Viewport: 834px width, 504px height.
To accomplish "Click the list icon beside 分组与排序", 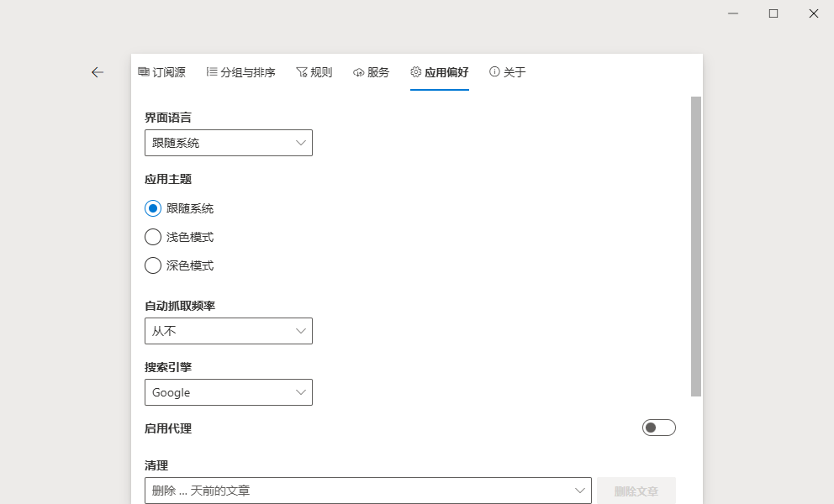I will 211,72.
